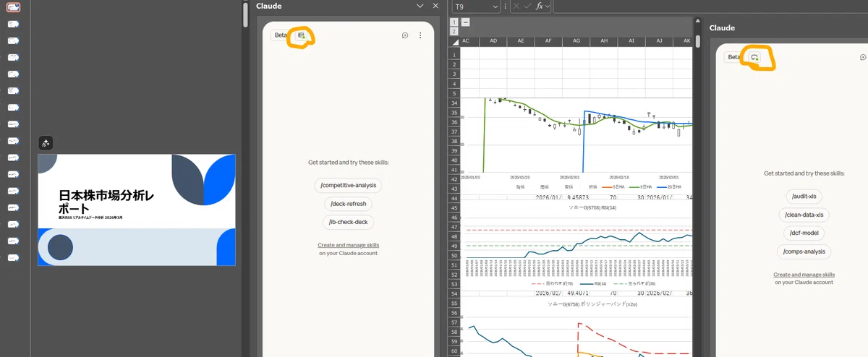This screenshot has width=868, height=357.
Task: Click the connection status icon in Excel's Claude pane
Action: coord(754,57)
